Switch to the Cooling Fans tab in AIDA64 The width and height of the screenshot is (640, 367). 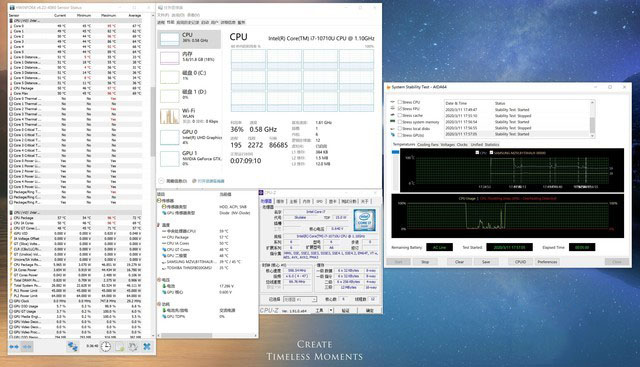coord(429,145)
